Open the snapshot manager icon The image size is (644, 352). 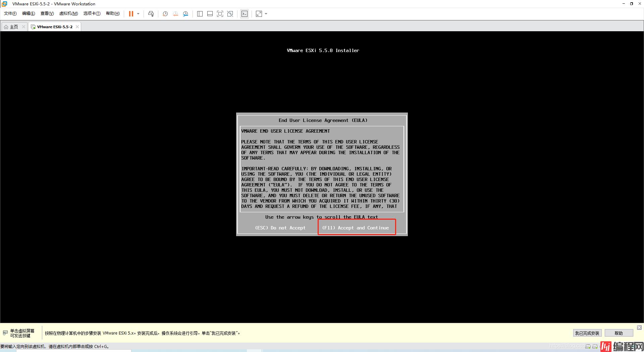tap(185, 14)
